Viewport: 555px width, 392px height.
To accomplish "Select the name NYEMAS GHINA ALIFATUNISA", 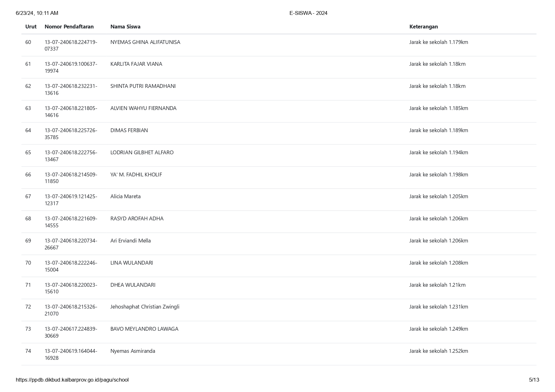I will [x=145, y=42].
